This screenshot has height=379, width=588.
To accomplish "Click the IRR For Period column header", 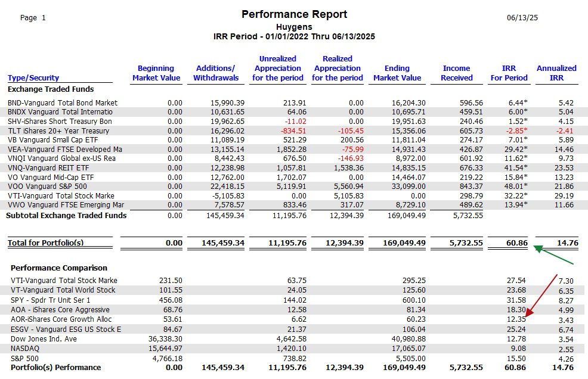I will click(509, 73).
